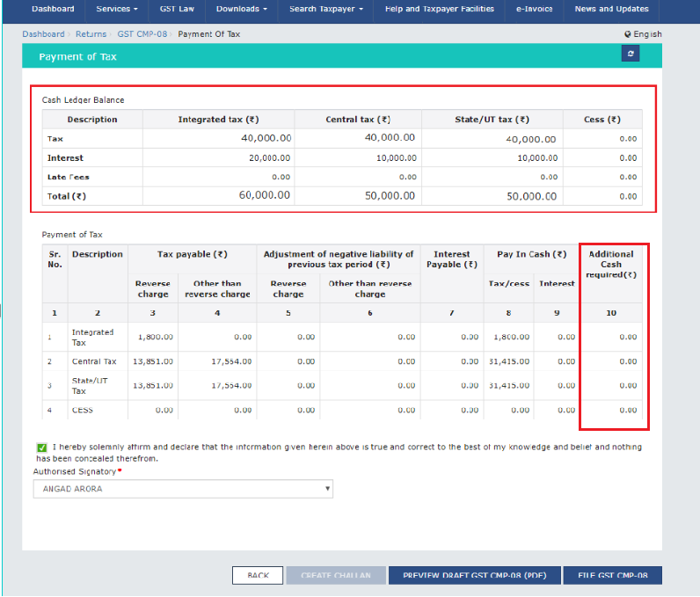Open the Dashboard menu item
The width and height of the screenshot is (700, 597).
coord(53,9)
